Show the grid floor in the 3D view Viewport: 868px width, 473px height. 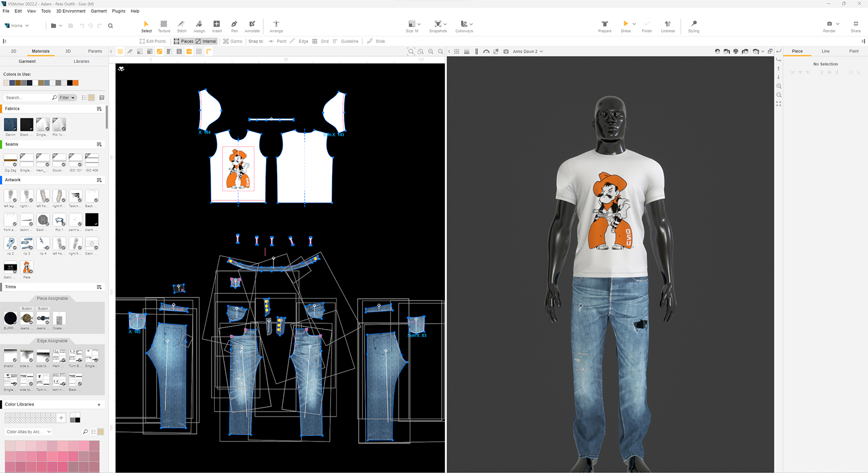(x=457, y=52)
